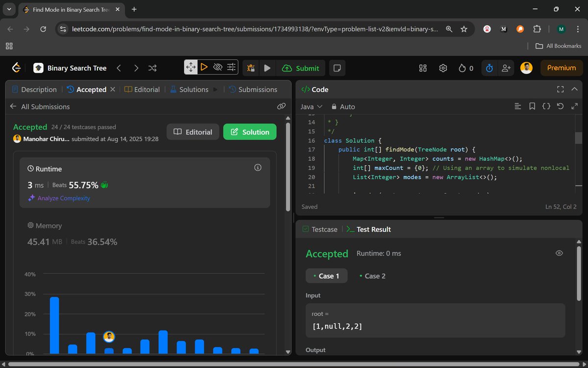Toggle the crossed-eye hide tool

[x=218, y=67]
